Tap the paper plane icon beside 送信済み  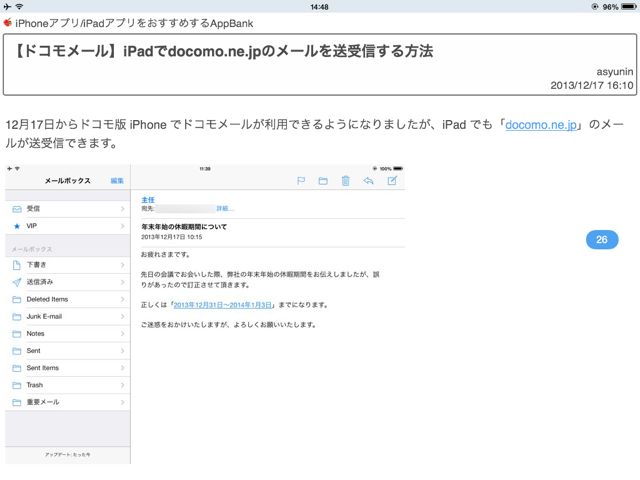[x=17, y=282]
